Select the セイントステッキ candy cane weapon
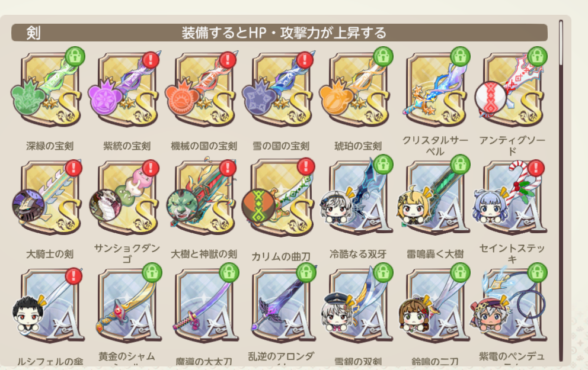 tap(512, 198)
